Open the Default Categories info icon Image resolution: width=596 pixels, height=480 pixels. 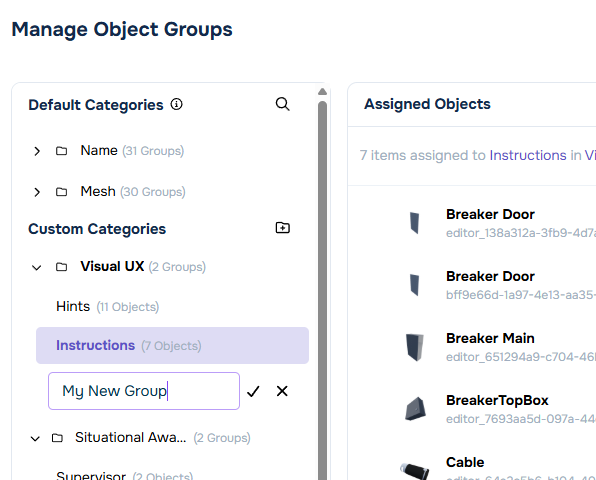(176, 104)
